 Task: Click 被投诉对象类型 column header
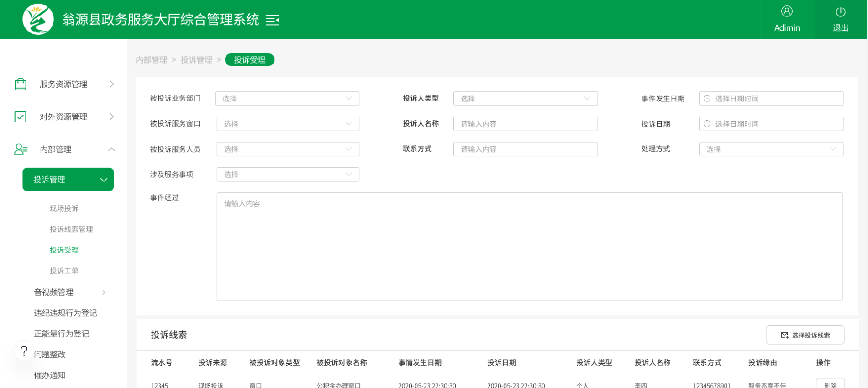274,362
